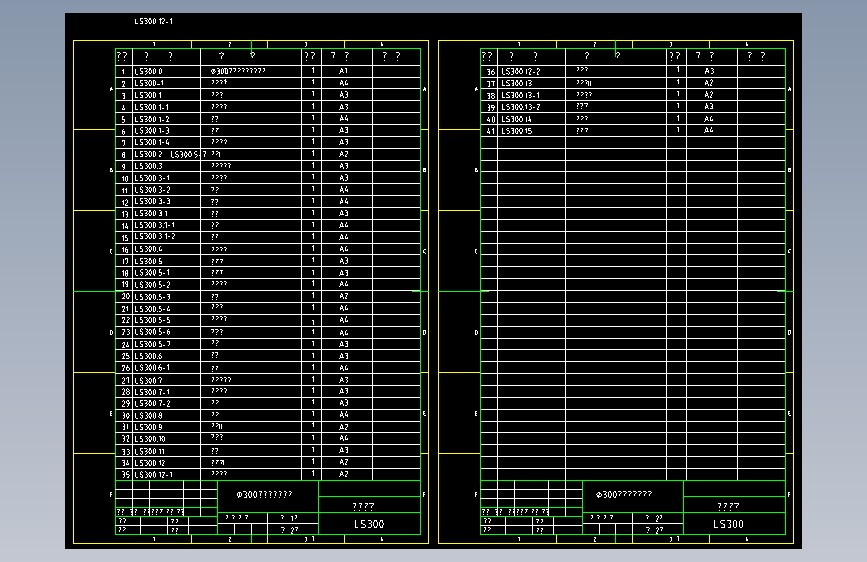867x562 pixels.
Task: Select part code LS300 3-3 in row 12
Action: (153, 201)
